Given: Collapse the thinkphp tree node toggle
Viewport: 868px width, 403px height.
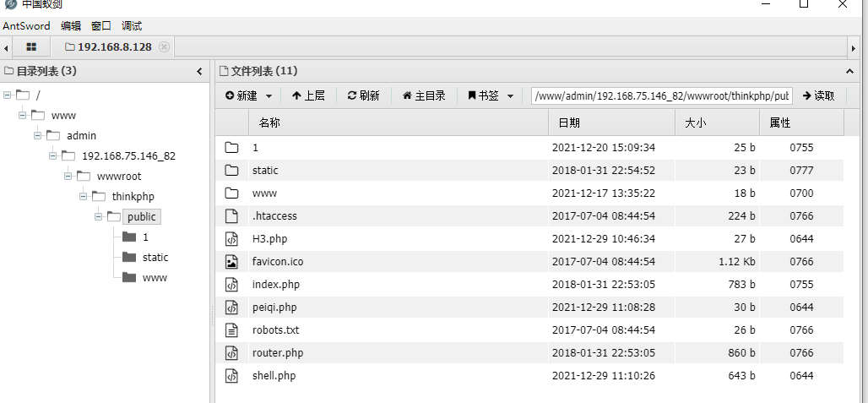Looking at the screenshot, I should click(84, 197).
